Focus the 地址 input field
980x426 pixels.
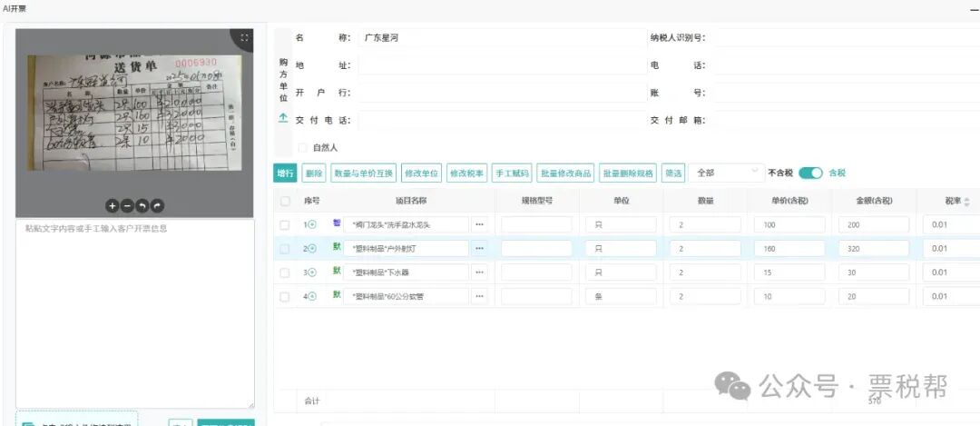503,65
